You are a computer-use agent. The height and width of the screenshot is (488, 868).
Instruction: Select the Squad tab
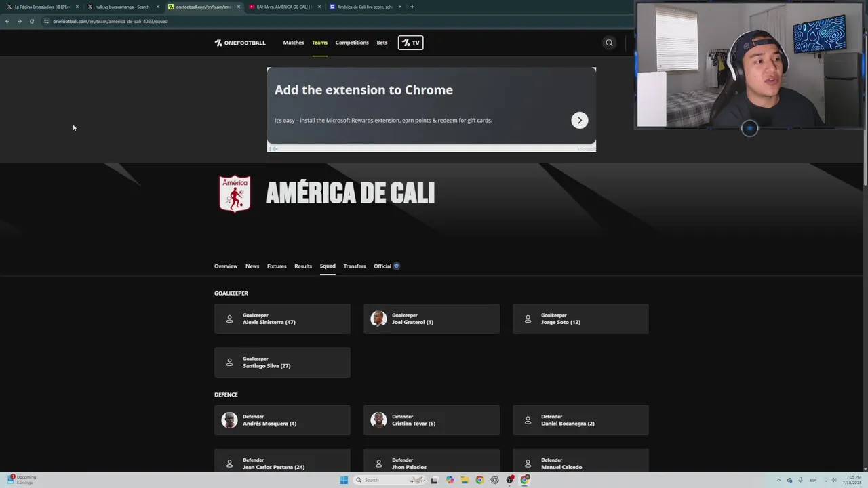coord(328,266)
